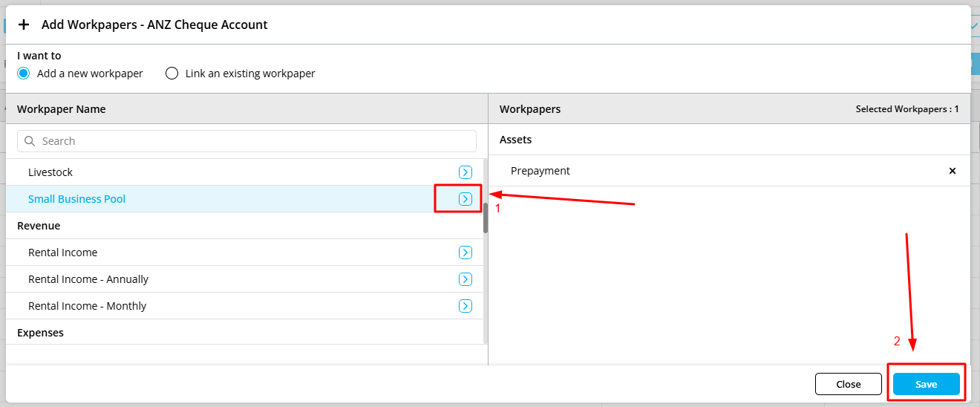
Task: Click the arrow icon for Rental Income - Monthly
Action: pyautogui.click(x=465, y=306)
